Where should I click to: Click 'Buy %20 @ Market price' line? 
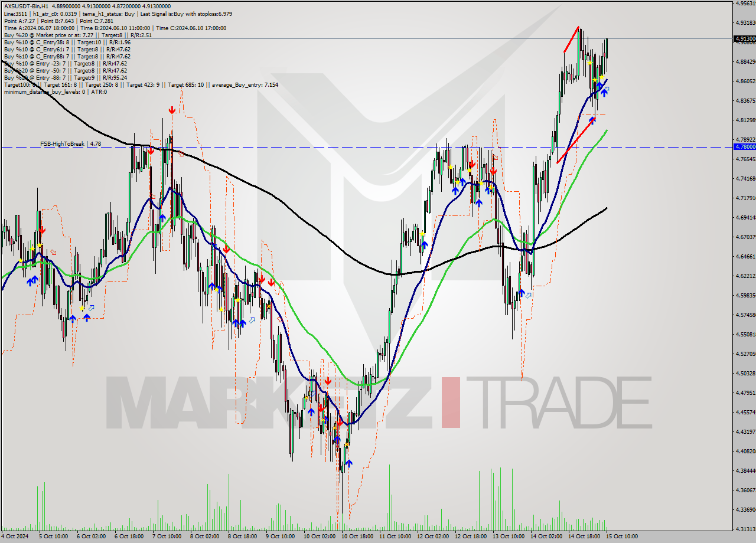click(x=77, y=35)
